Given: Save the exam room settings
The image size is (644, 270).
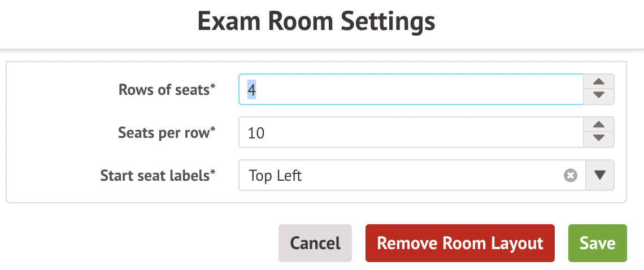Looking at the screenshot, I should click(x=597, y=243).
